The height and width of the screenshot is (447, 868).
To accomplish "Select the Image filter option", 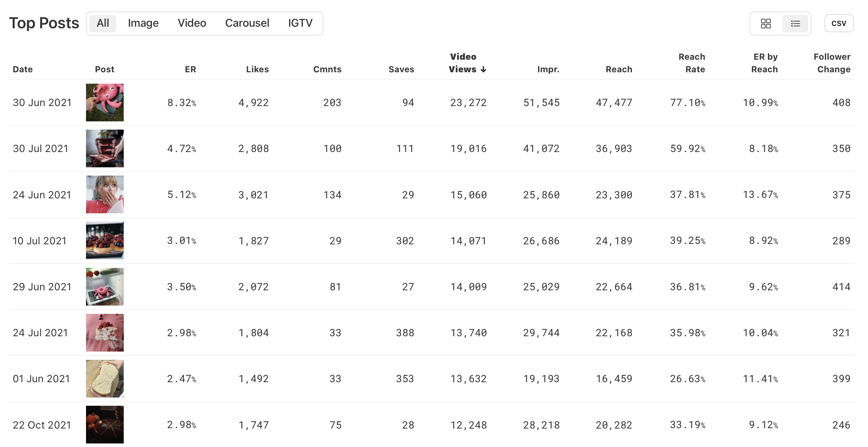I will [143, 23].
